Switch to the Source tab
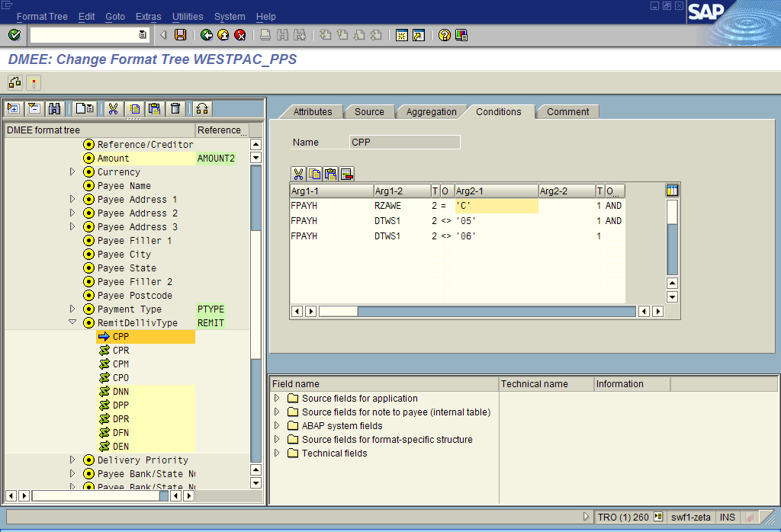This screenshot has height=532, width=781. (369, 111)
